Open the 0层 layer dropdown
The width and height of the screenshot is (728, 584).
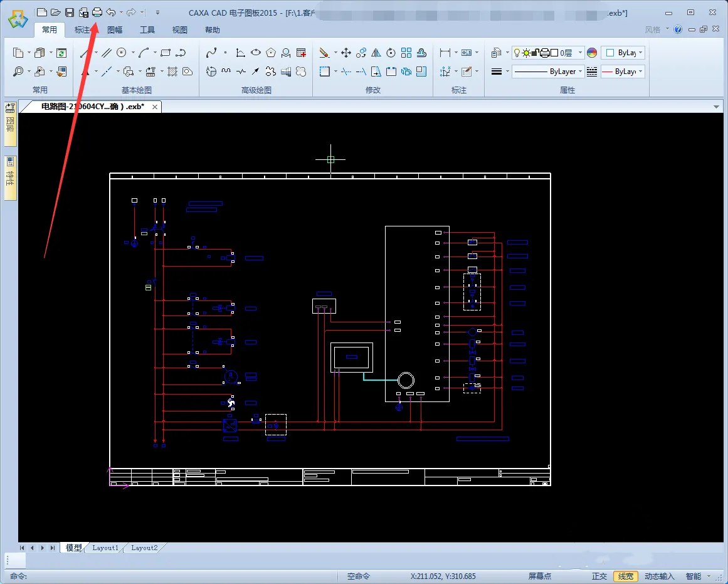pyautogui.click(x=580, y=53)
